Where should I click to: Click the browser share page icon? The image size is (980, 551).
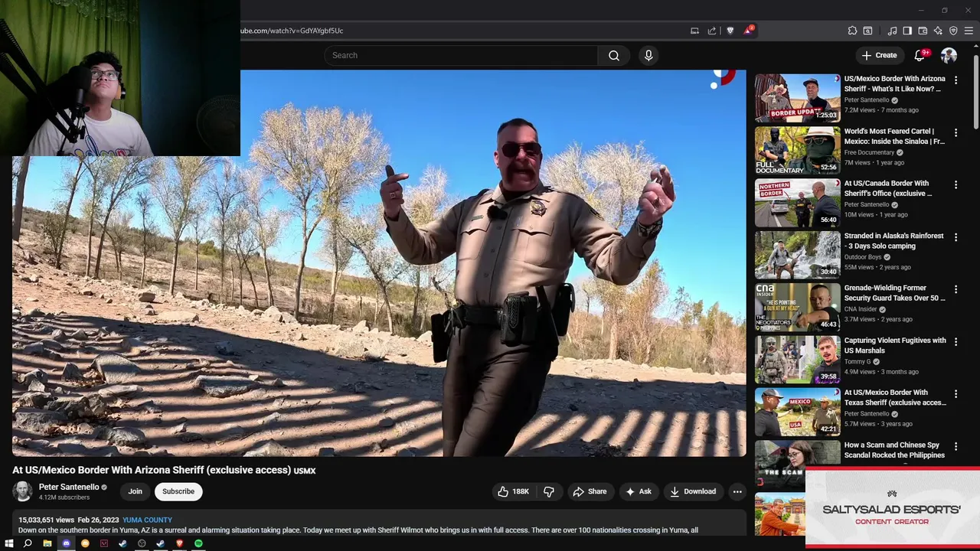712,31
